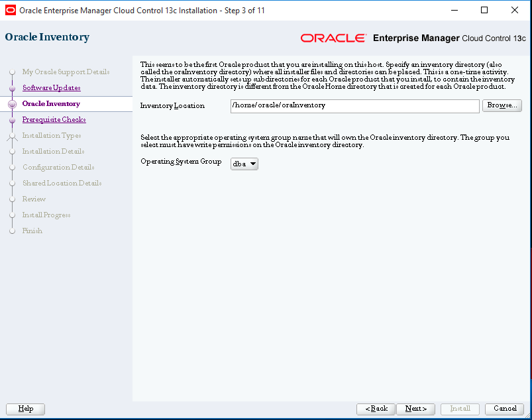Viewport: 532px width, 420px height.
Task: Select the Inventory Location text field
Action: pos(354,106)
